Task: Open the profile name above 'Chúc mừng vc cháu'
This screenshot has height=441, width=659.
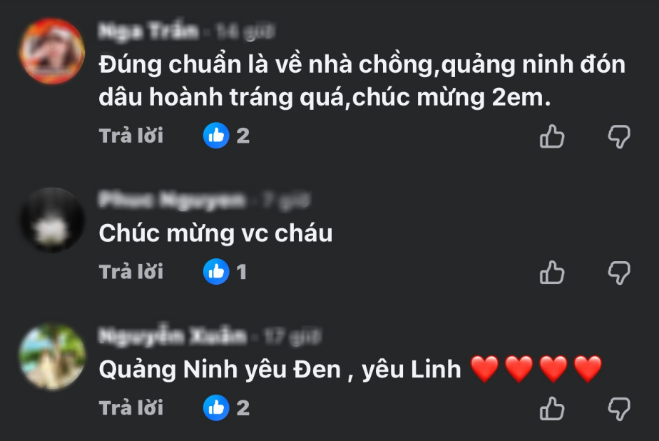Action: (171, 200)
